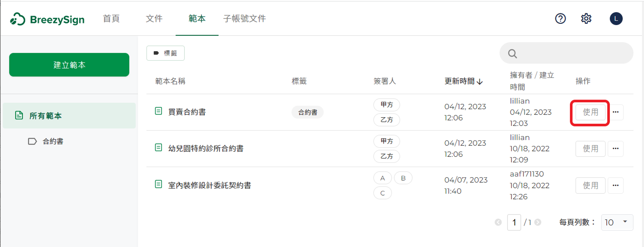Click 使用 for 買賣合約書

click(590, 112)
